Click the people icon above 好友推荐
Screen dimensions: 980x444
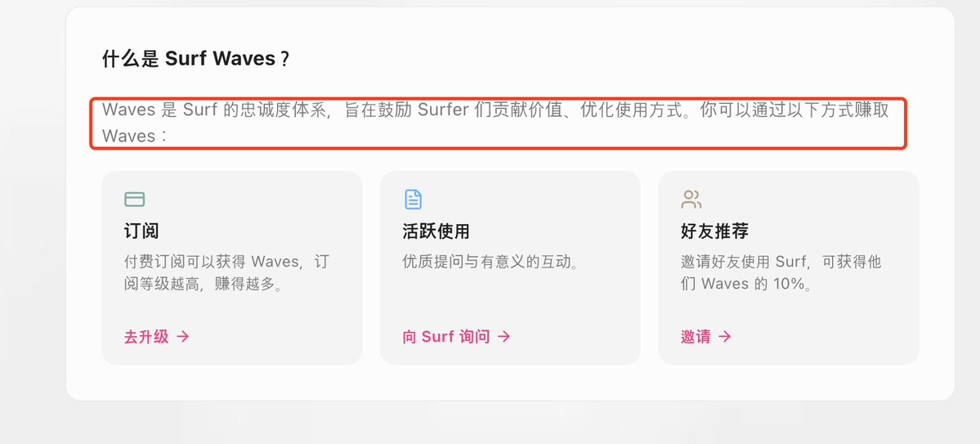[x=691, y=200]
